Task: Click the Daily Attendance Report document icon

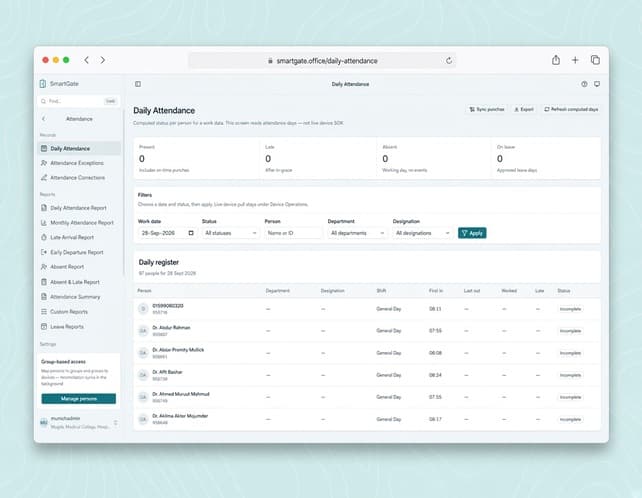Action: [44, 208]
